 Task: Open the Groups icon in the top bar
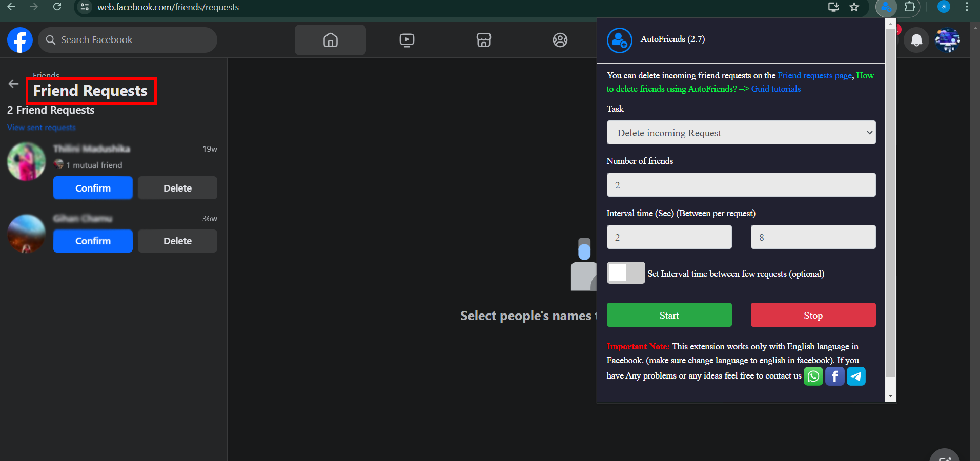pos(560,40)
